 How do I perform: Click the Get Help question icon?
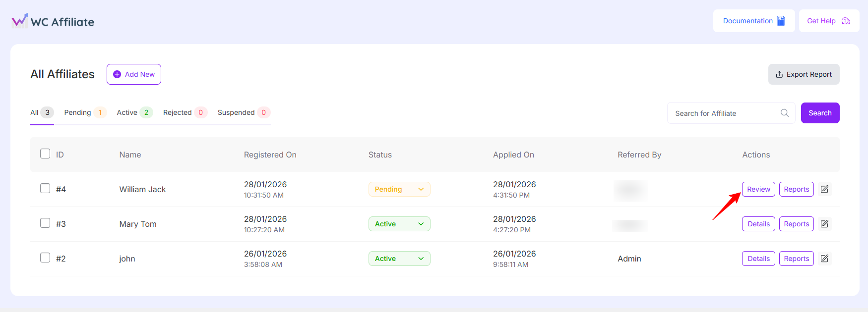pos(846,21)
